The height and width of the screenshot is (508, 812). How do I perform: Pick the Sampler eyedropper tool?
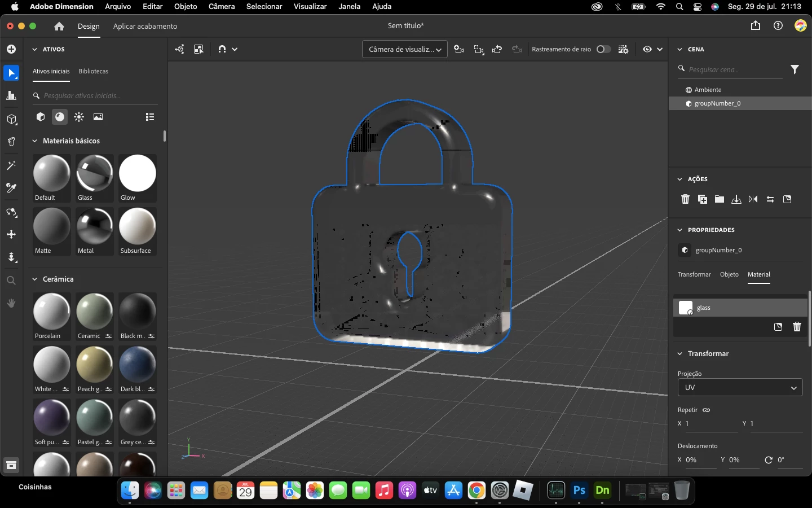pyautogui.click(x=11, y=188)
